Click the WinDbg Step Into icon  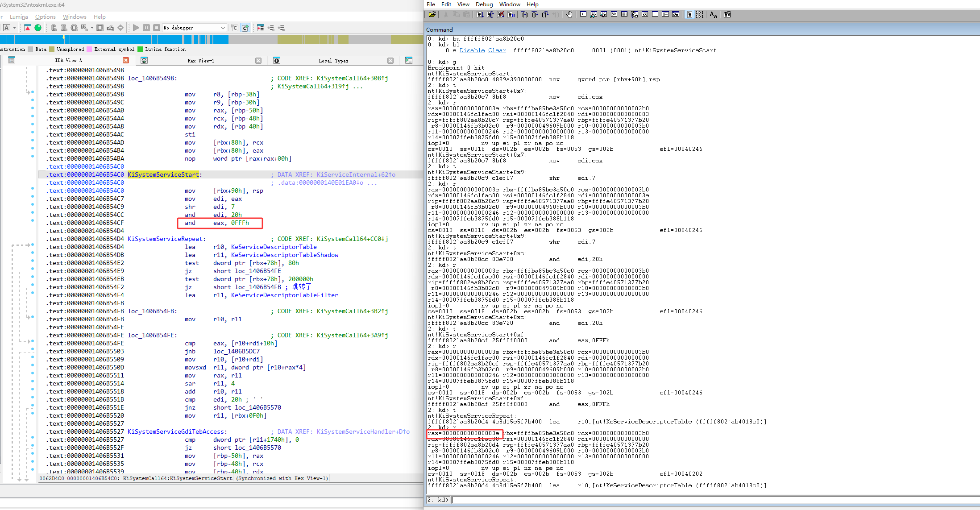point(525,15)
